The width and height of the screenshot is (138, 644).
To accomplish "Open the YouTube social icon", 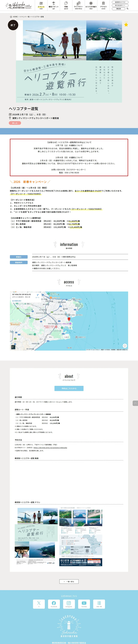I will coord(84,604).
